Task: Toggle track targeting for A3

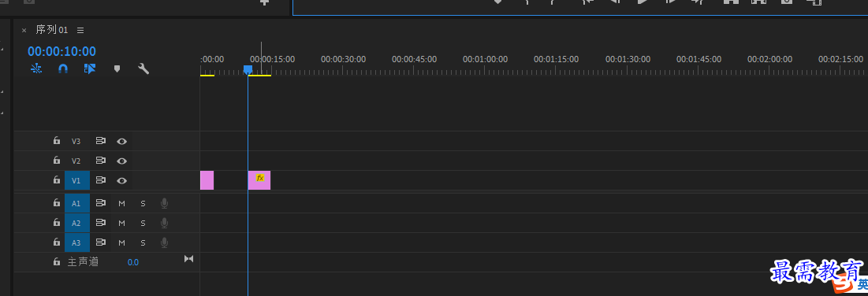Action: point(77,242)
